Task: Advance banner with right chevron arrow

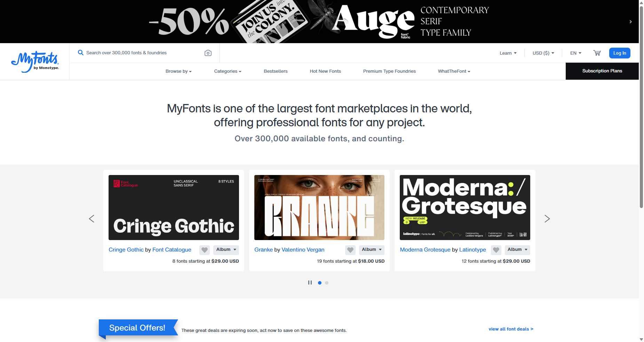Action: pyautogui.click(x=630, y=22)
